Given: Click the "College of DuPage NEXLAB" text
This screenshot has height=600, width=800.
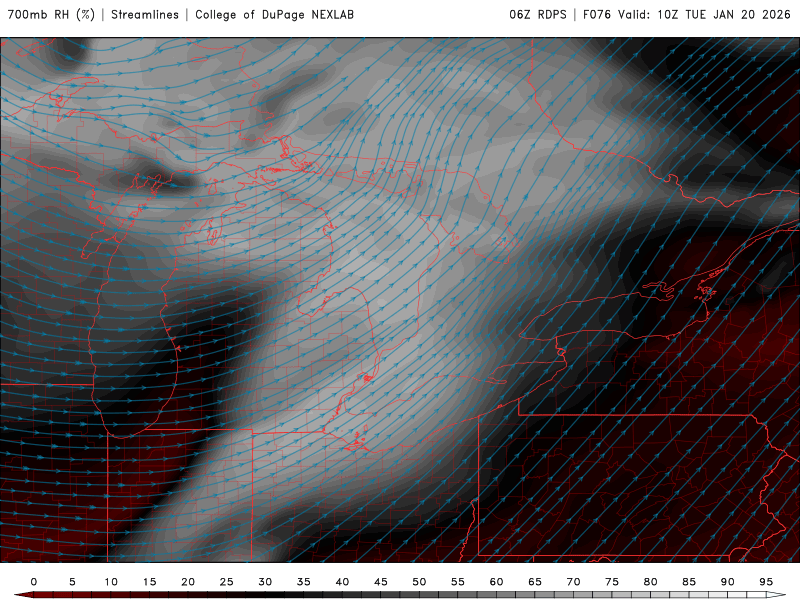Looking at the screenshot, I should tap(274, 15).
